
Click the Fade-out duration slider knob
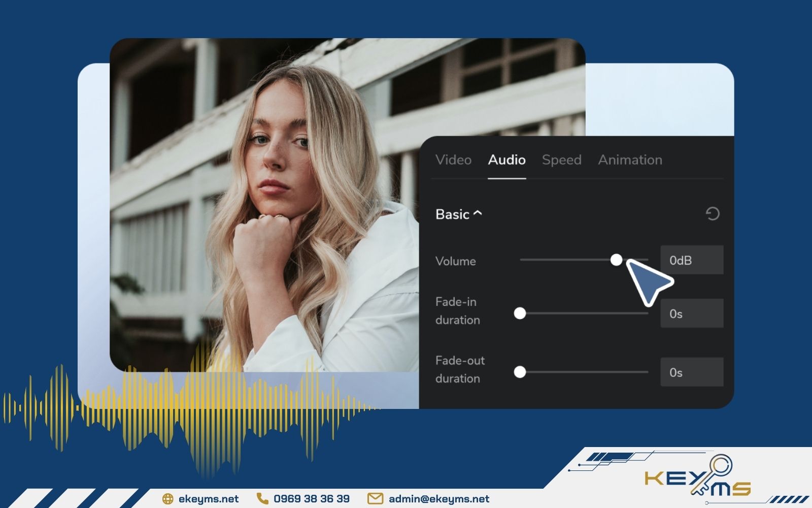click(x=520, y=372)
